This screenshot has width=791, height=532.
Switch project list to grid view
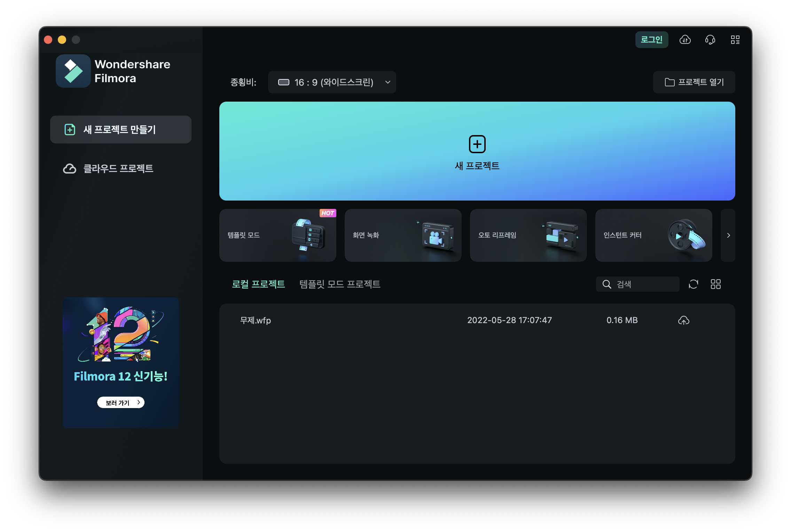pos(715,284)
